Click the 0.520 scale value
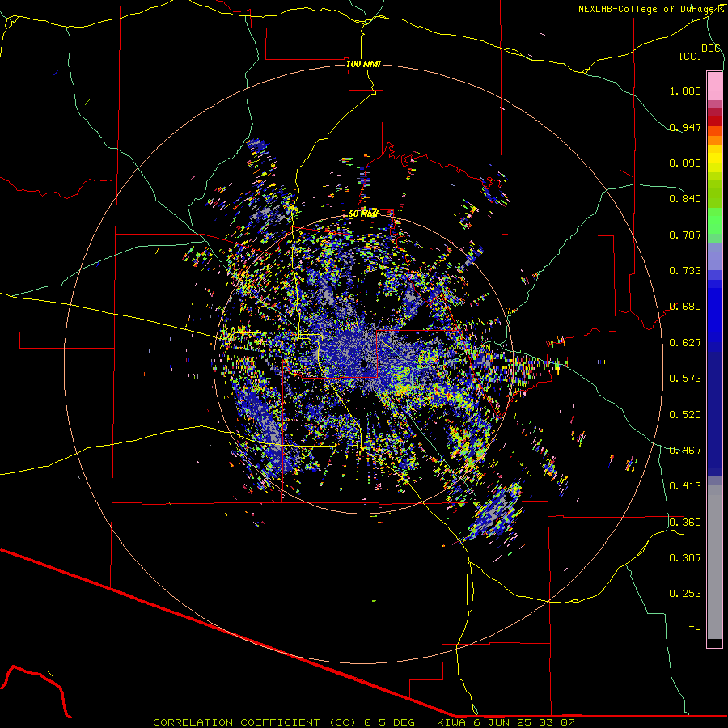Screen dimensions: 728x728 (685, 415)
